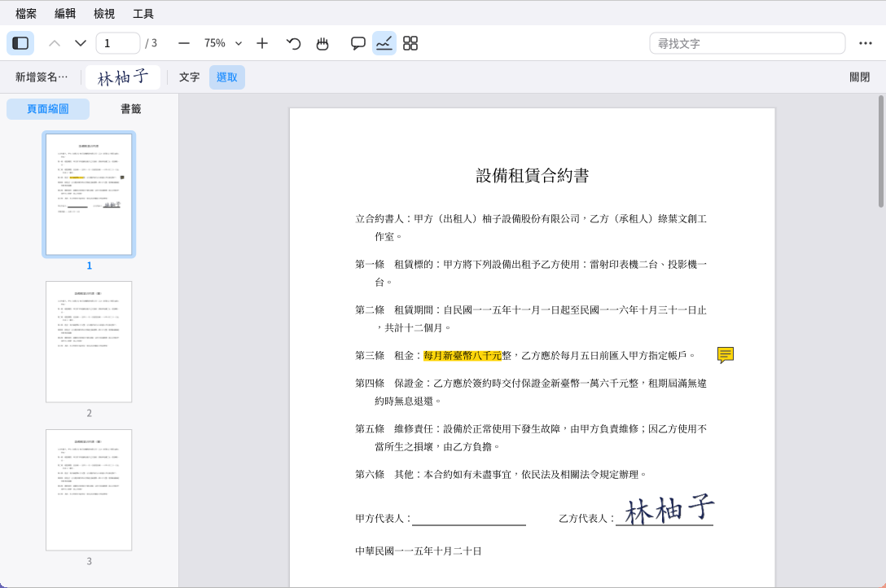Open the 編輯 menu
This screenshot has height=588, width=886.
(x=65, y=14)
